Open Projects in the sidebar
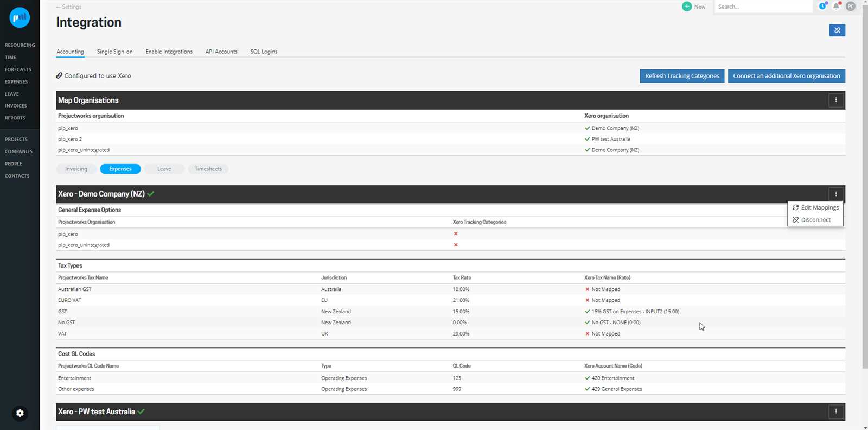Image resolution: width=868 pixels, height=430 pixels. click(16, 139)
